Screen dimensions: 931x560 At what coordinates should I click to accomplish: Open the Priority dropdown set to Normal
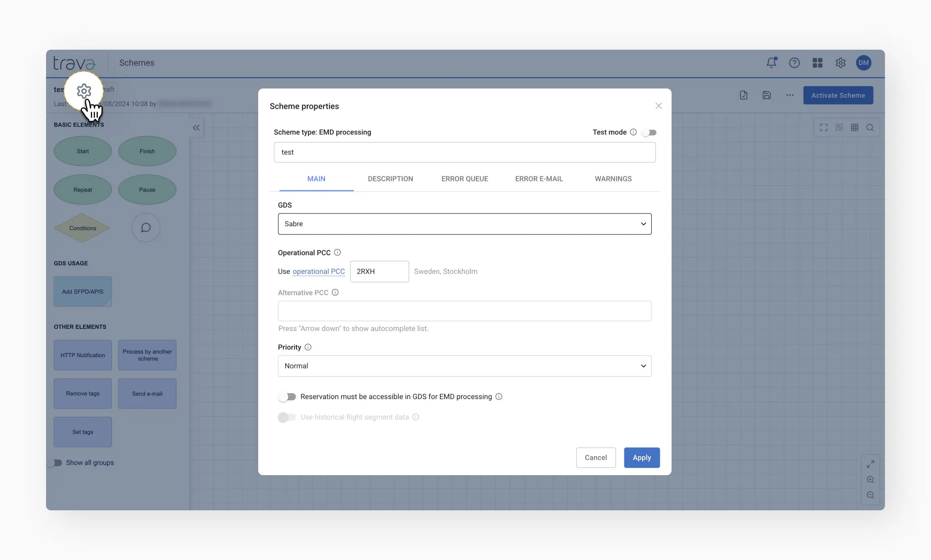tap(464, 366)
